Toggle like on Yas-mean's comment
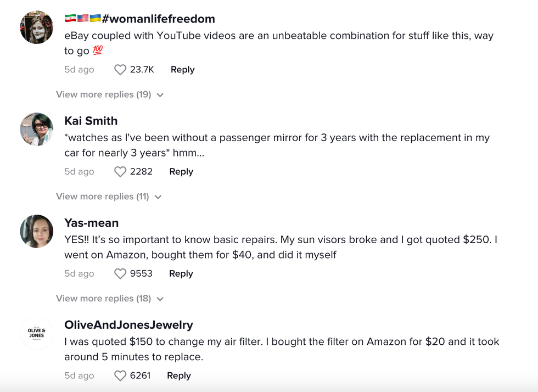 coord(120,273)
